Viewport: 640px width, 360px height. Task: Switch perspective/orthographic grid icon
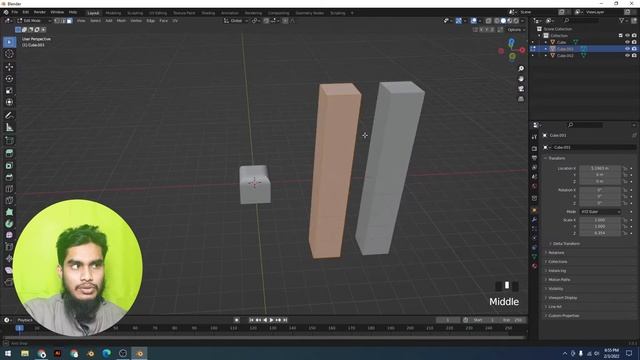(x=521, y=99)
